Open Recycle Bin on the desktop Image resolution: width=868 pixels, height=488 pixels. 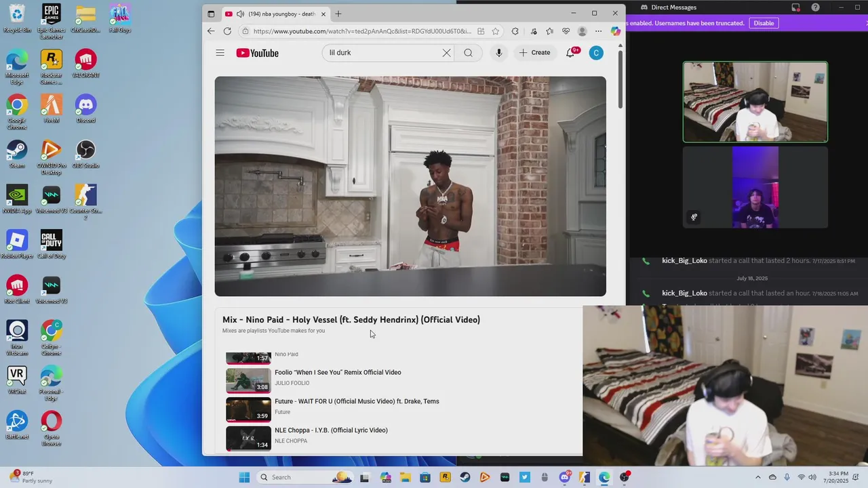17,18
